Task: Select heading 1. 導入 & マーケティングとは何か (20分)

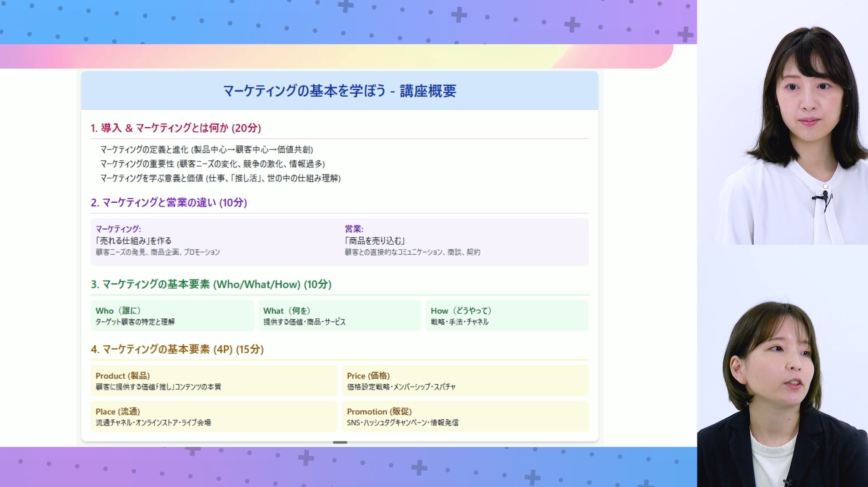Action: (x=176, y=128)
